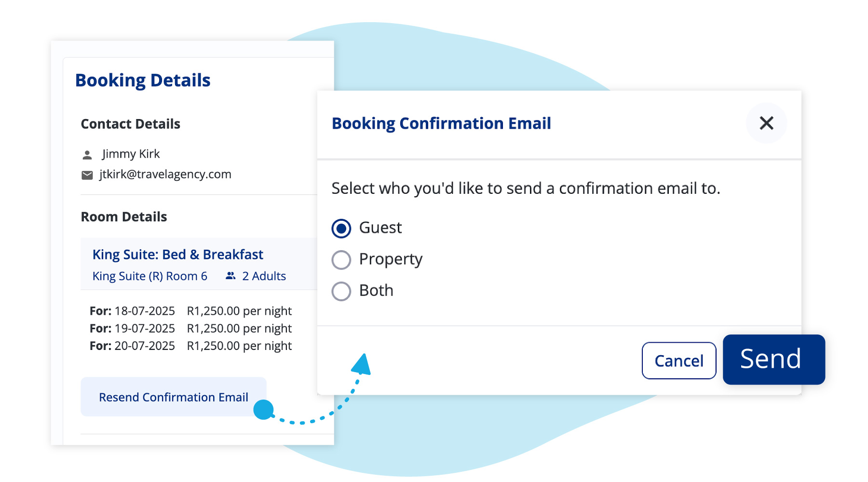Click the guests icon next to 2 Adults
The image size is (868, 482).
(231, 276)
